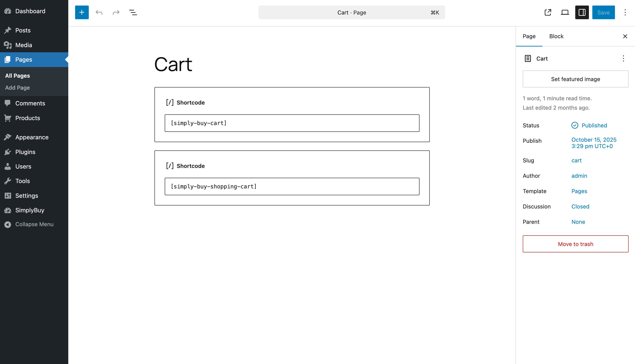Change Discussion setting from Closed
635x364 pixels.
pyautogui.click(x=580, y=206)
